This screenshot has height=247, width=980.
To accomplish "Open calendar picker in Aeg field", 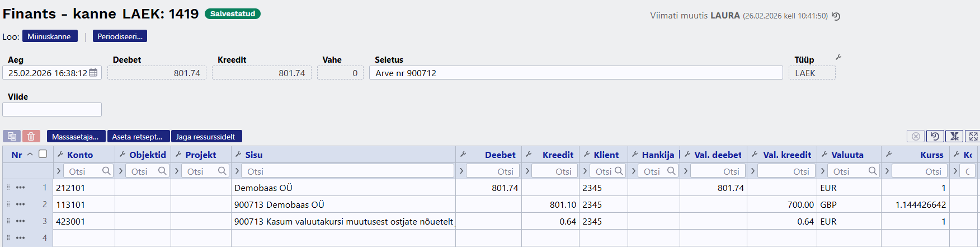I will click(93, 73).
